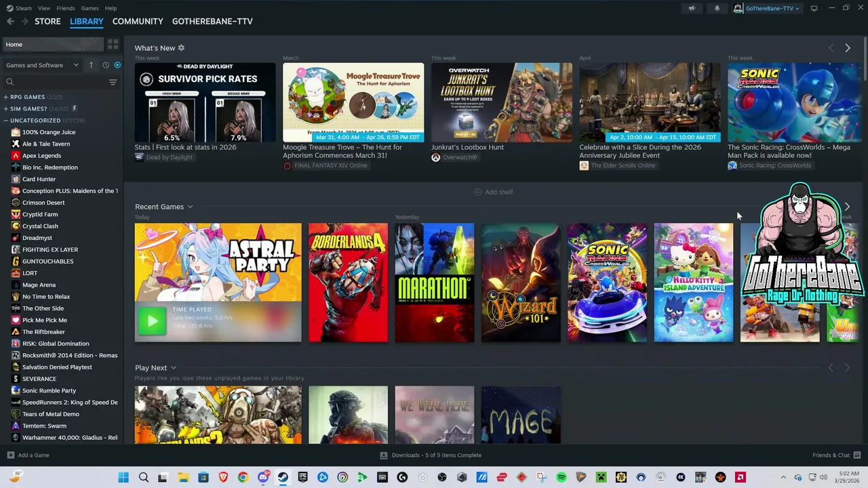
Task: Open the Games menu
Action: coord(90,8)
